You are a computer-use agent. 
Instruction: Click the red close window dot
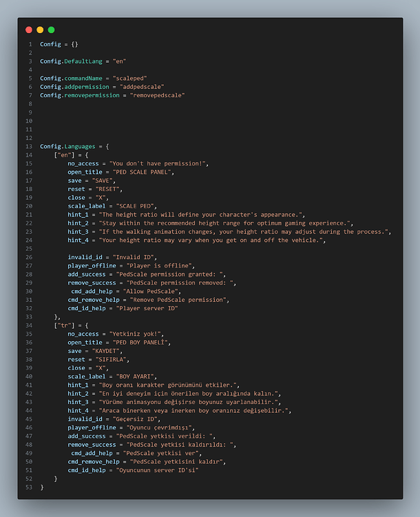click(x=29, y=30)
